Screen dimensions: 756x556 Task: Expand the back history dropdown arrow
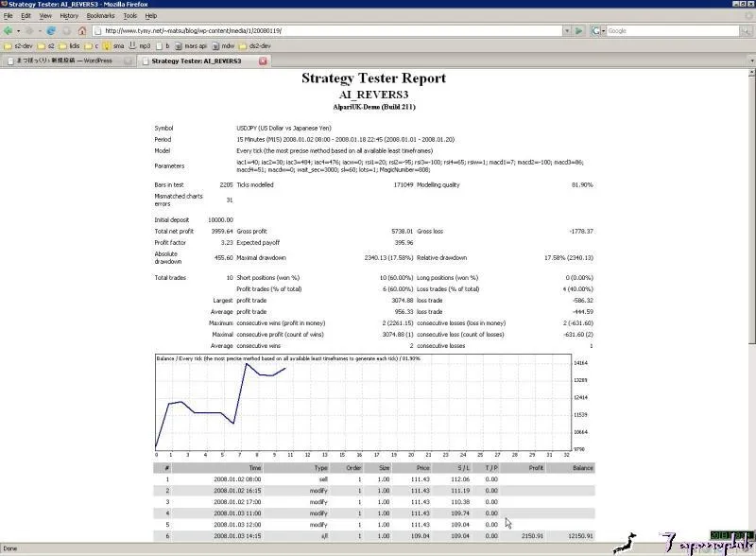click(x=18, y=30)
